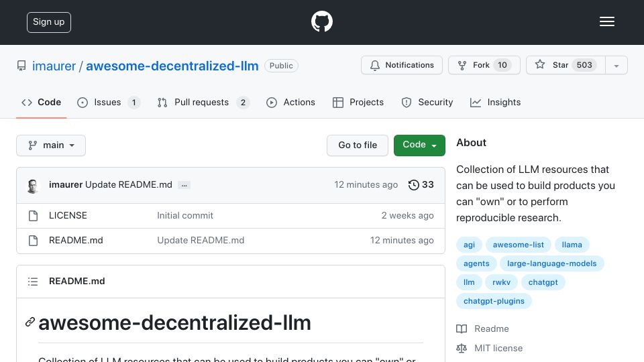Click the llm topic tag
Image resolution: width=644 pixels, height=362 pixels.
tap(469, 282)
